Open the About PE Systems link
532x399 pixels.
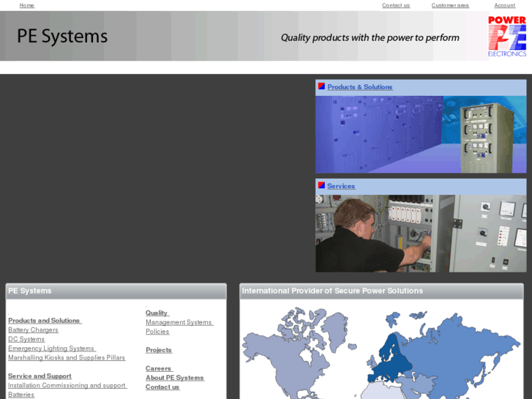pos(175,378)
